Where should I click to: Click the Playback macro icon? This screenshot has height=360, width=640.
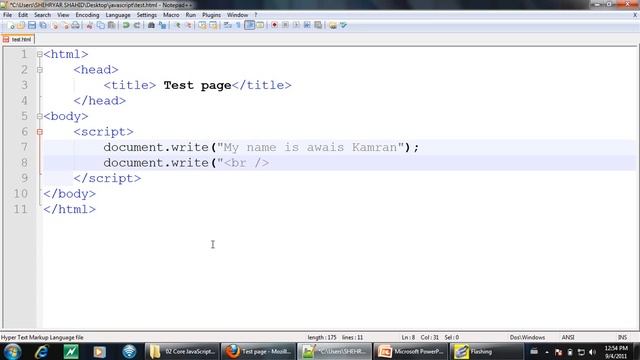[296, 25]
